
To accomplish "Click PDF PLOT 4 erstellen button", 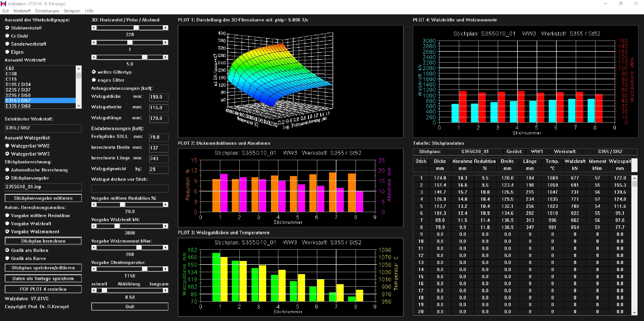I will point(43,289).
